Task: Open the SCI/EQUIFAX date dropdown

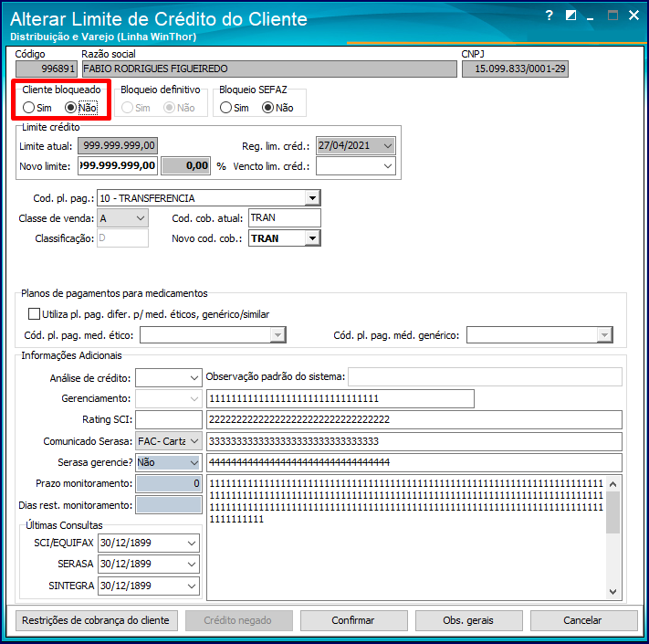Action: click(191, 543)
